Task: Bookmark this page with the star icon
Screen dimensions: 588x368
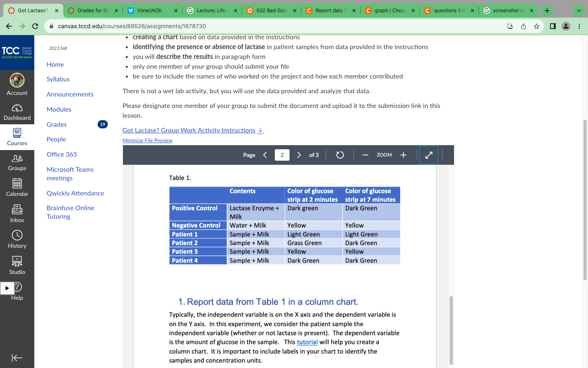Action: click(537, 26)
